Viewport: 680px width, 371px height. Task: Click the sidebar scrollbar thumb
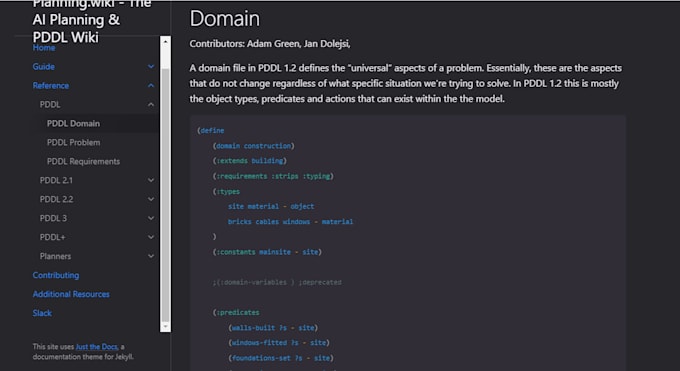click(165, 194)
